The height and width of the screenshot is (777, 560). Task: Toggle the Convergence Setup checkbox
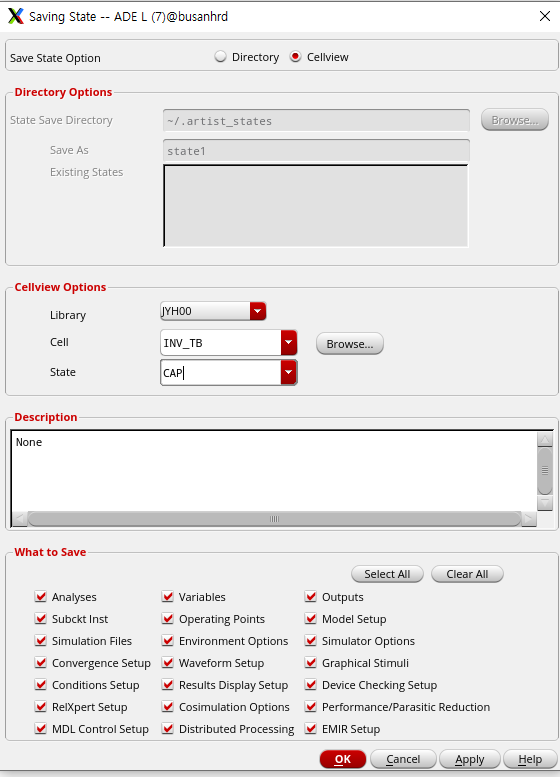pos(41,663)
